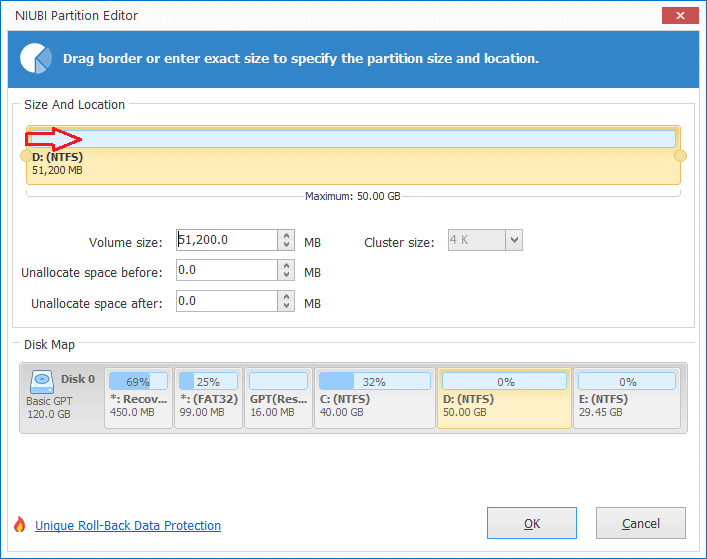Screen dimensions: 707x559
Task: Click the Disk 0 drive icon
Action: click(42, 381)
